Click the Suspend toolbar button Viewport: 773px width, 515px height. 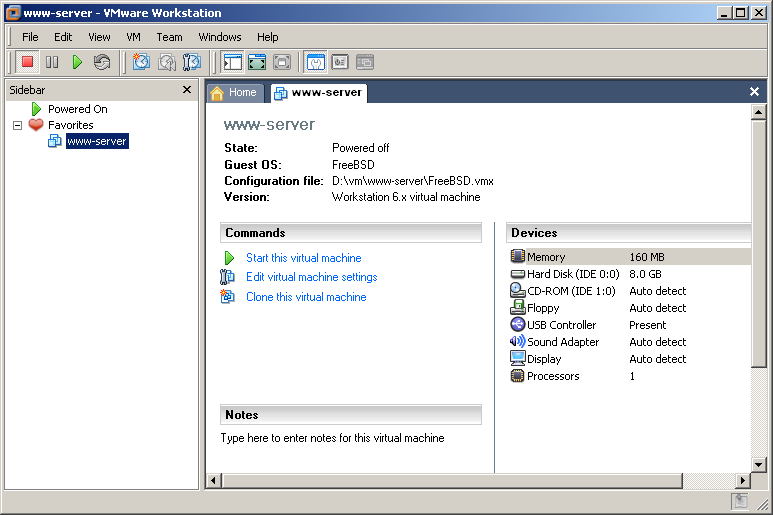pos(52,62)
